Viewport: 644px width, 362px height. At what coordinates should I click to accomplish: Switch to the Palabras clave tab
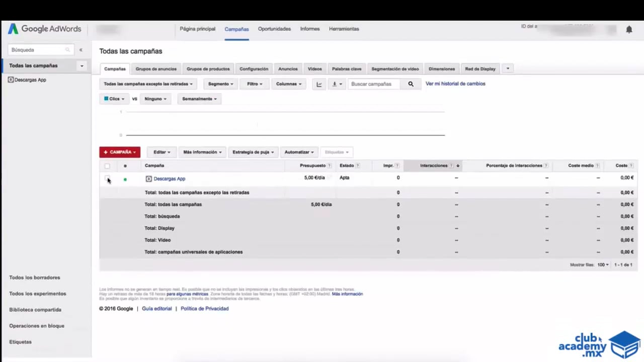346,69
